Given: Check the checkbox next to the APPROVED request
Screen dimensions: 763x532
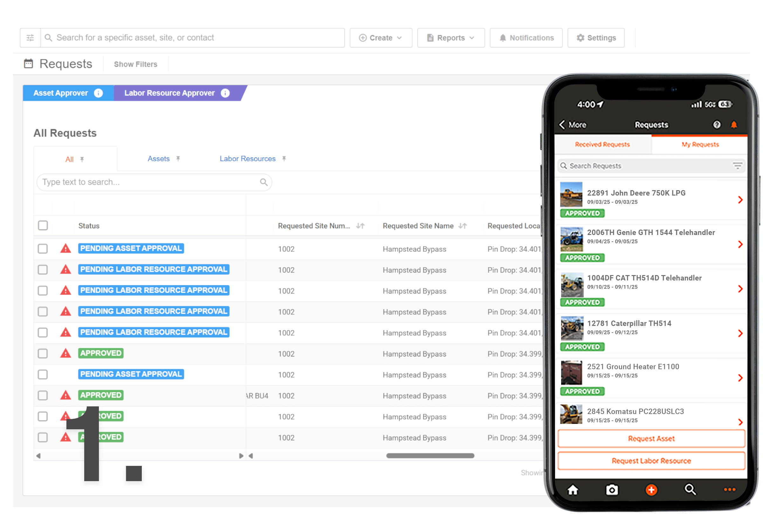Looking at the screenshot, I should [43, 353].
